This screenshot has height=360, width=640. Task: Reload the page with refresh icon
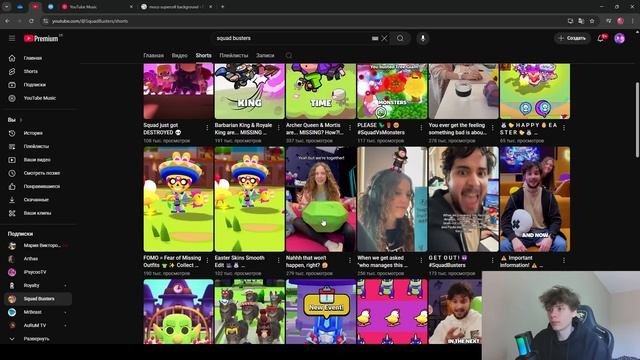point(31,21)
